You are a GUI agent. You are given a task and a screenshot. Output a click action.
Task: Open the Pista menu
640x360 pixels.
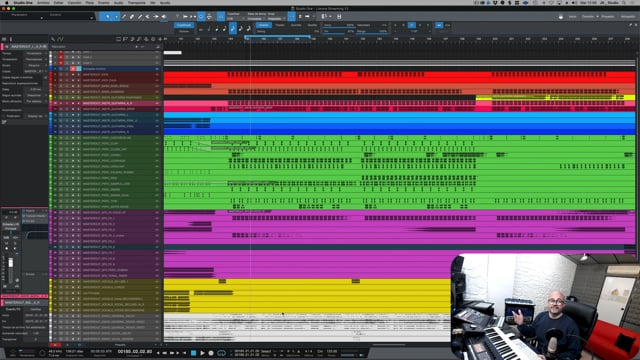[90, 2]
